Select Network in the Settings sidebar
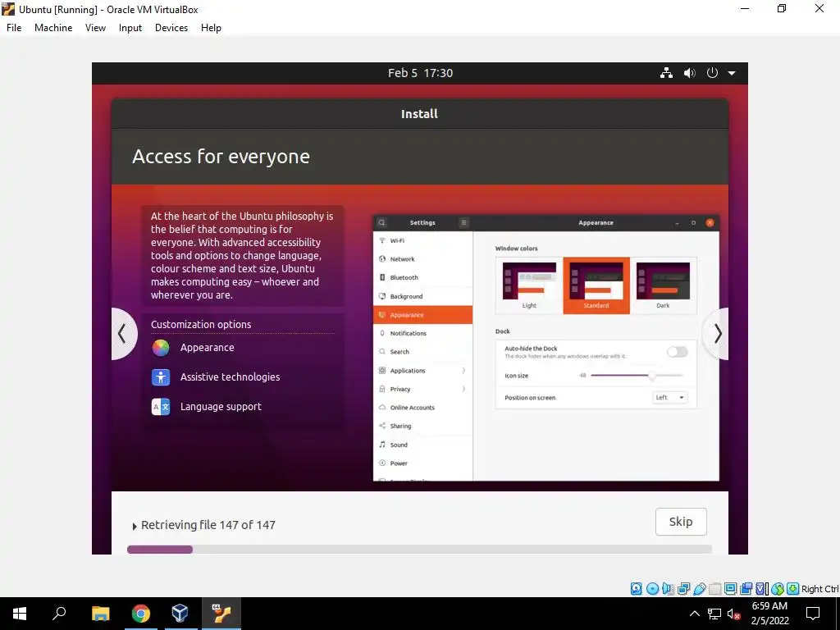Image resolution: width=840 pixels, height=630 pixels. pos(422,259)
